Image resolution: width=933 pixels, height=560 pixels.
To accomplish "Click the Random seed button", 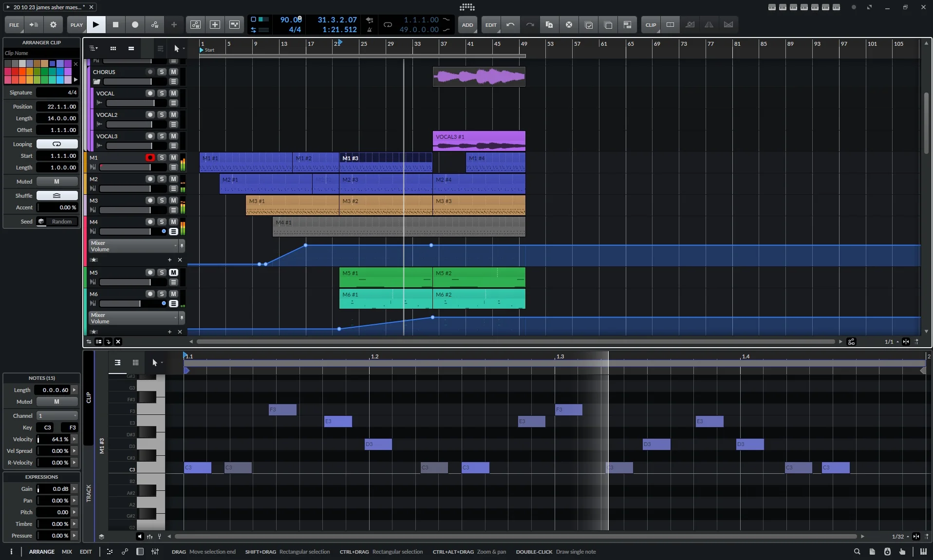I will [x=62, y=221].
